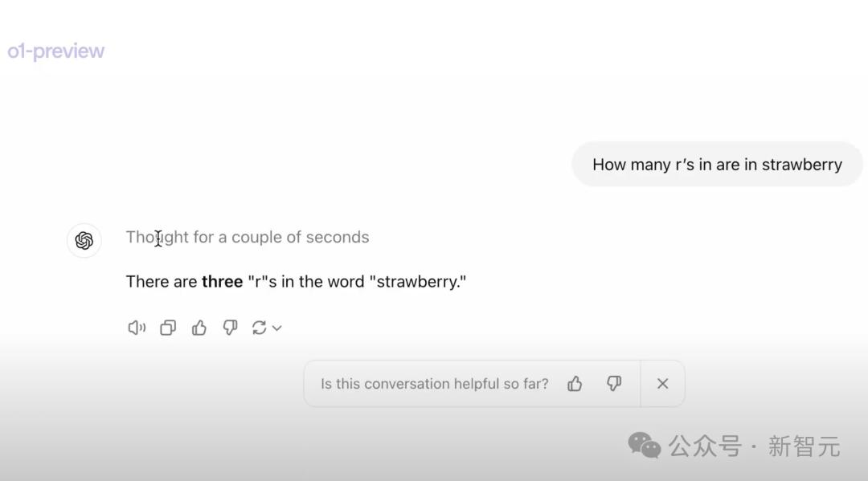Like the answer using thumbs up below response
Screen dimensions: 868x481
[x=199, y=328]
